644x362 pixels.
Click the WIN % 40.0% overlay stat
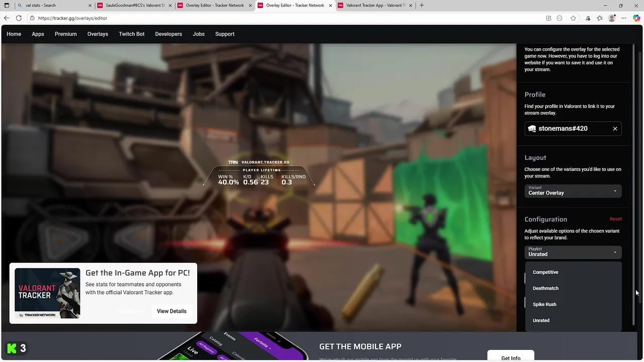[228, 180]
